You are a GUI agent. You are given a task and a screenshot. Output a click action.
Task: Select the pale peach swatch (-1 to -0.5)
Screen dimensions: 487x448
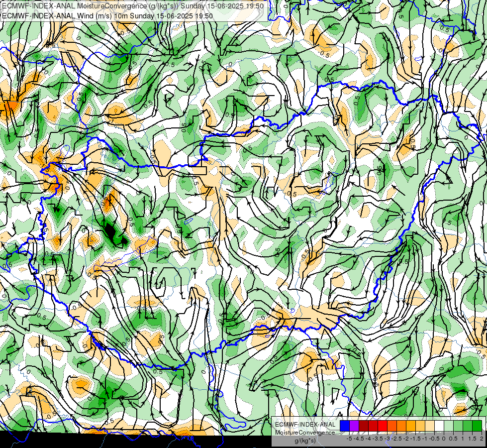point(430,426)
